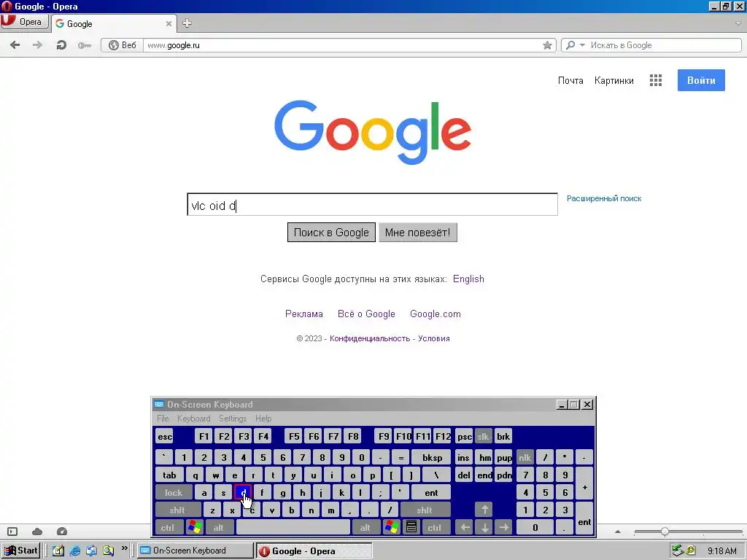Toggle the right shft key
Viewport: 747px width, 560px height.
(x=425, y=510)
